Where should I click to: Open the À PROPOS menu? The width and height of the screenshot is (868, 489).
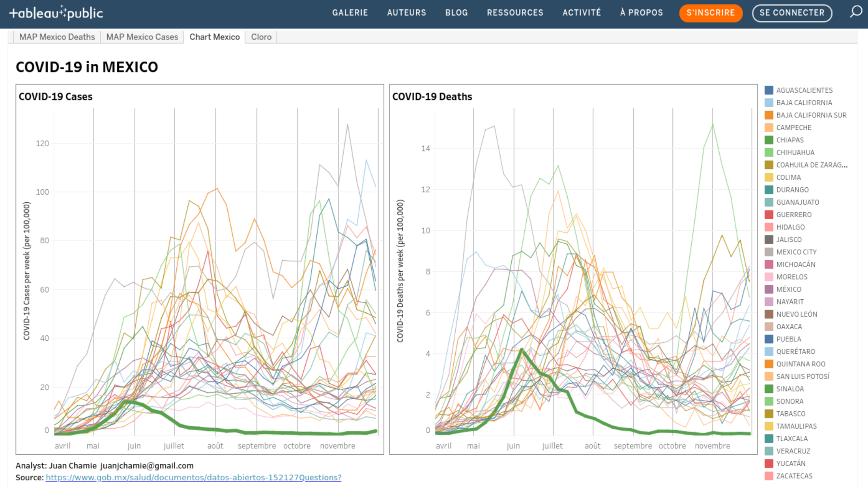tap(641, 13)
